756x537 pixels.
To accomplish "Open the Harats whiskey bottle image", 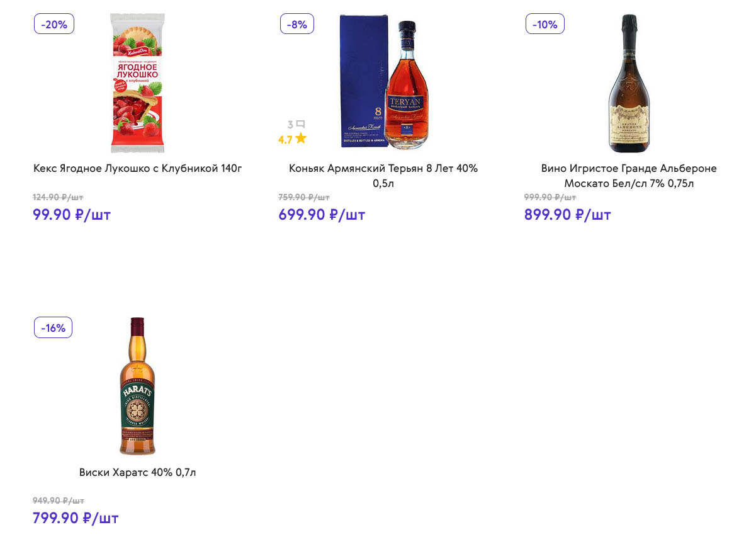I will pyautogui.click(x=137, y=386).
